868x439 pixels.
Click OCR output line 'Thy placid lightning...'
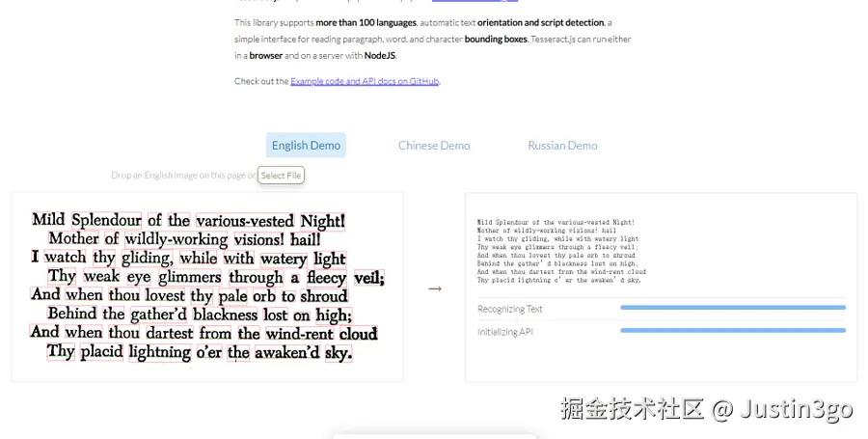[559, 280]
